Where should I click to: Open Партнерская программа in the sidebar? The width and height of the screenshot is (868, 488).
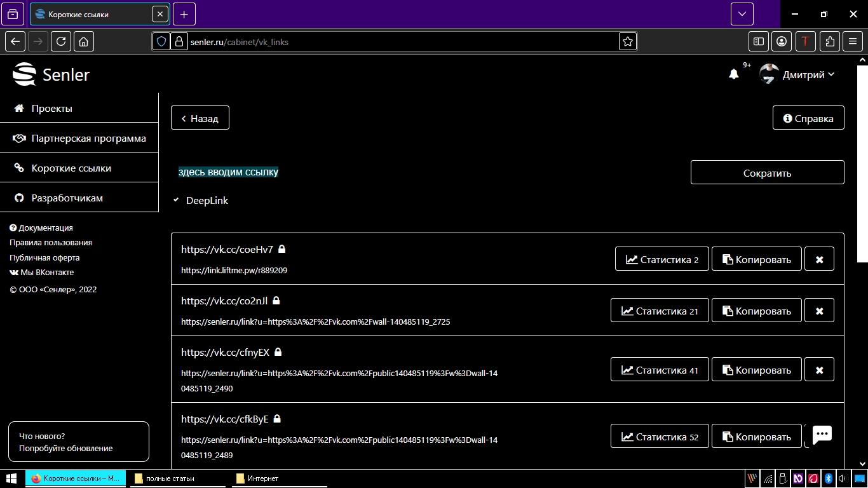79,138
